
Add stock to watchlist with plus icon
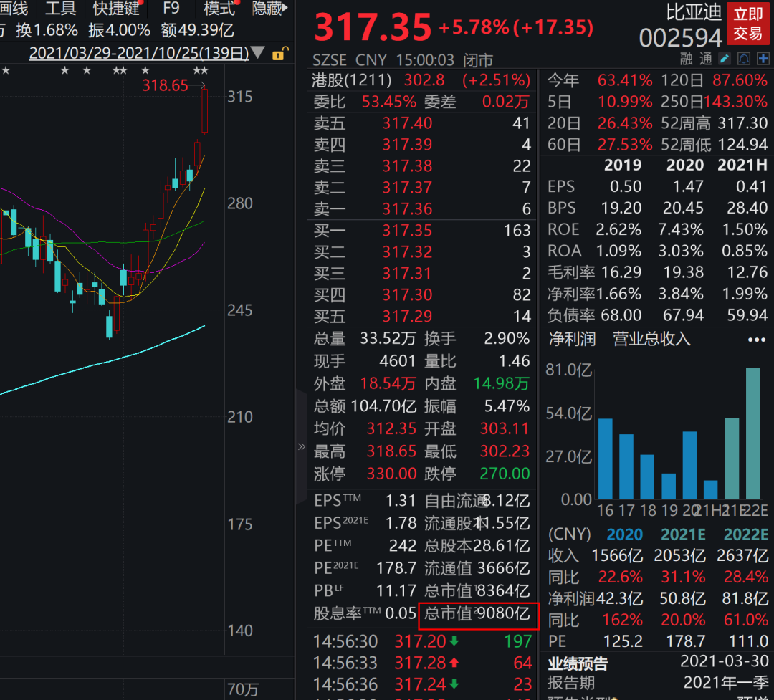point(763,59)
